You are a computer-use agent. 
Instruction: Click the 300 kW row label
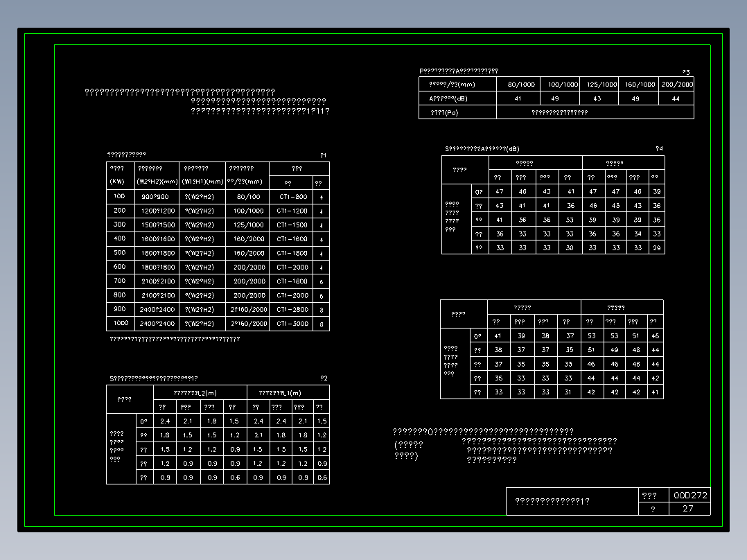pos(120,225)
